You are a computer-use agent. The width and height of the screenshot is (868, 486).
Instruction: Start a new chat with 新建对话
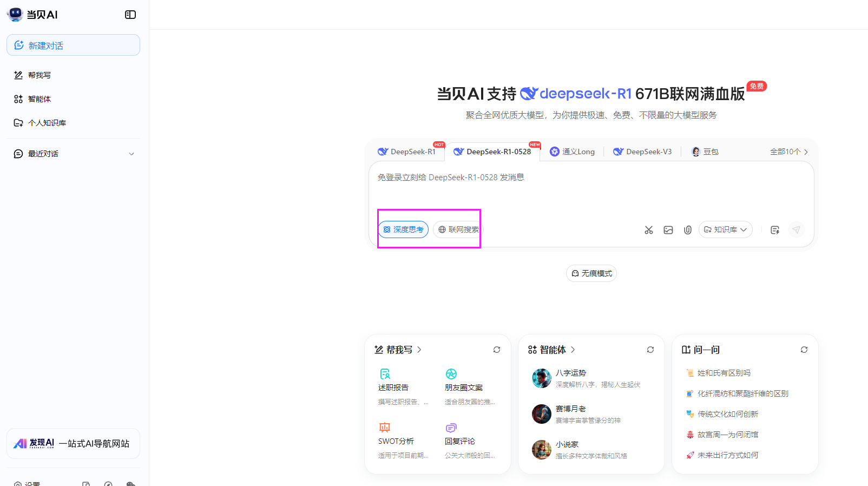click(73, 45)
